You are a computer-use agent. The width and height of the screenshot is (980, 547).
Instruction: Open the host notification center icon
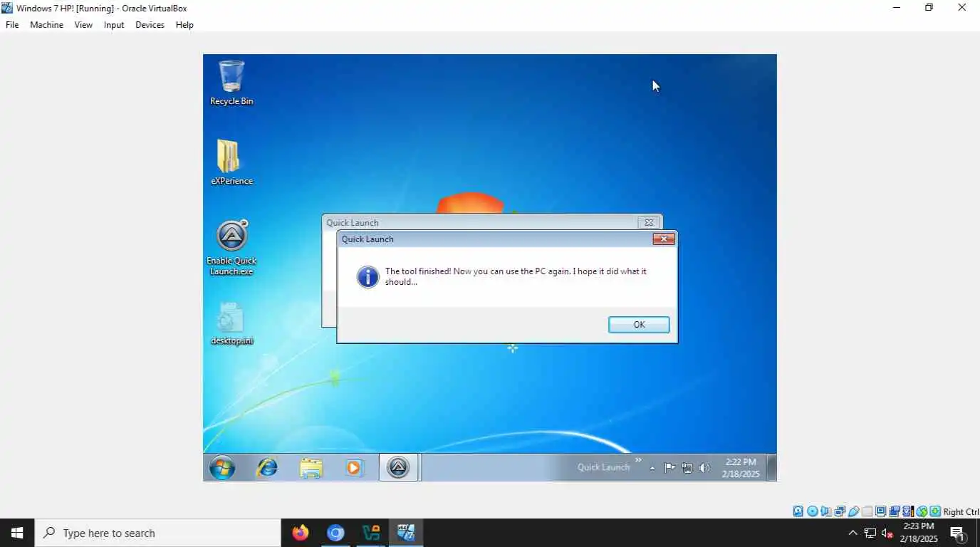958,533
